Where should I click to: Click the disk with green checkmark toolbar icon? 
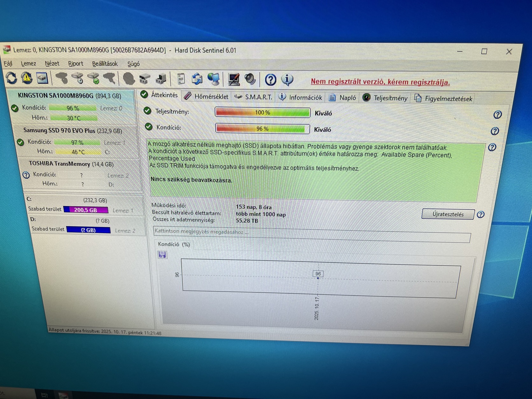click(x=94, y=79)
